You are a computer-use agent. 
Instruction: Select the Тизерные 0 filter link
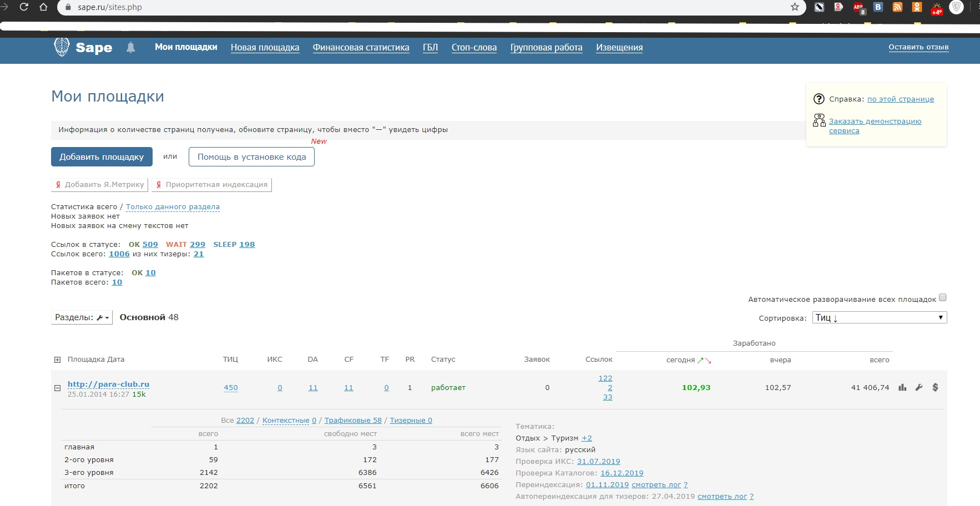(411, 421)
